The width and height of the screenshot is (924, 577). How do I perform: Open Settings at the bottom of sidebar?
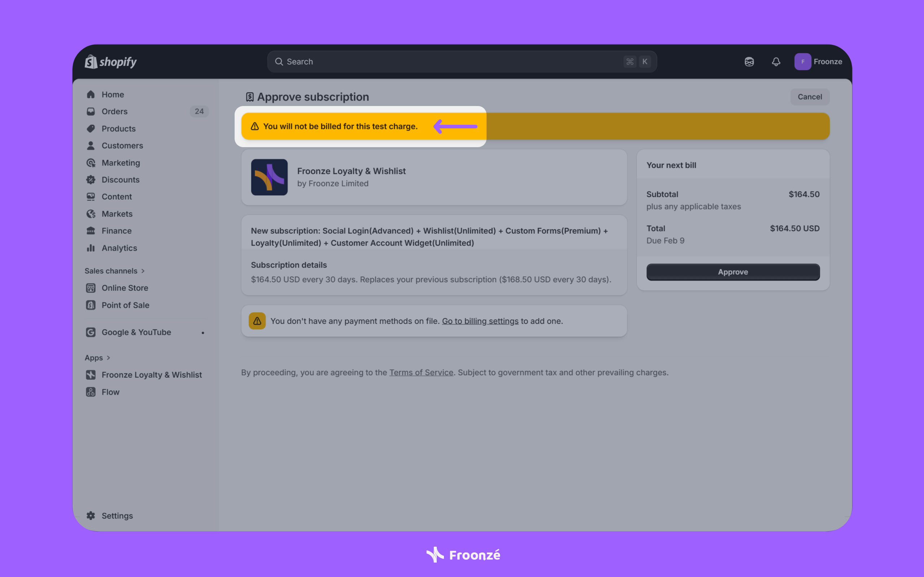pyautogui.click(x=117, y=516)
